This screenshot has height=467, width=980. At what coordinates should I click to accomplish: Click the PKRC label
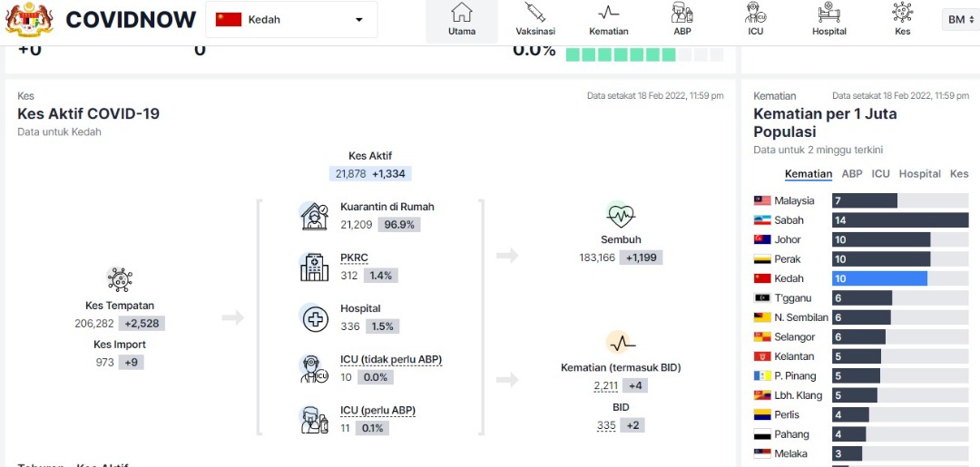[x=353, y=258]
